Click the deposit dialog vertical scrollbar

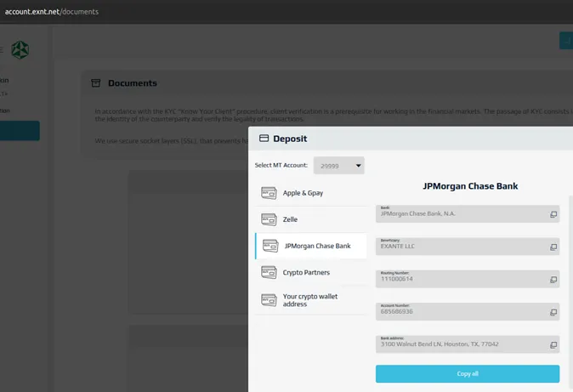pyautogui.click(x=570, y=293)
